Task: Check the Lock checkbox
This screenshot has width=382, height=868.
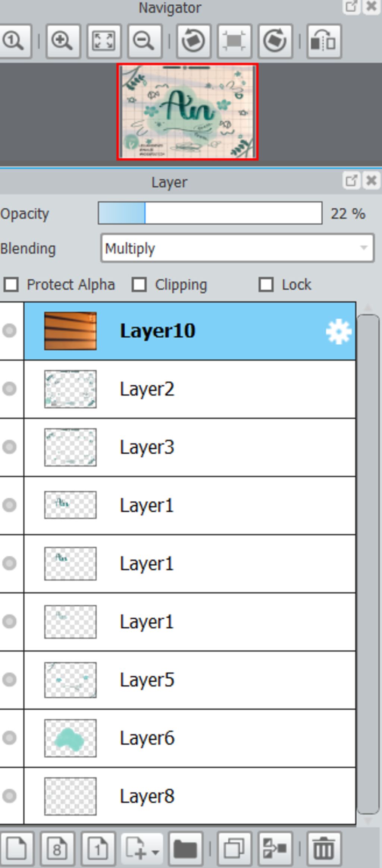Action: tap(266, 285)
